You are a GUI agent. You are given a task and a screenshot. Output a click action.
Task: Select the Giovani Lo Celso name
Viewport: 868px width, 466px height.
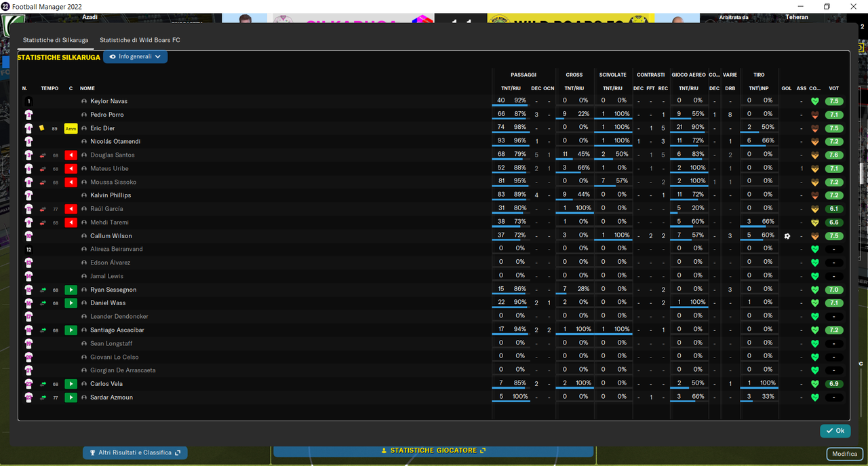coord(115,357)
